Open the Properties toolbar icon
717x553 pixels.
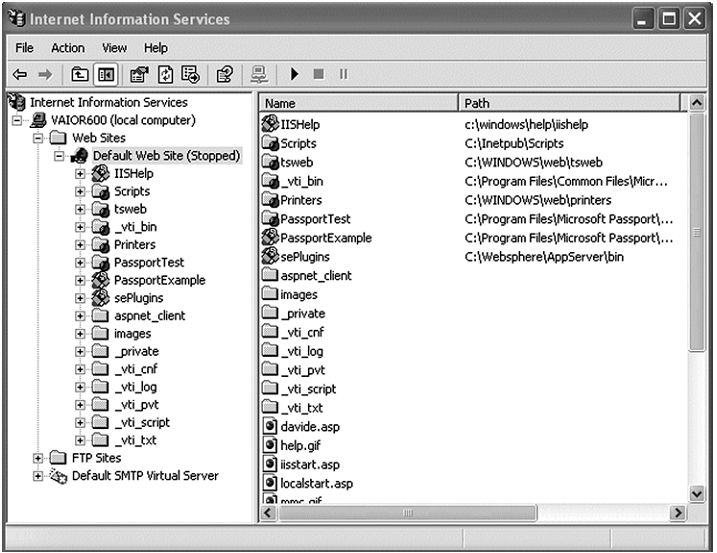click(139, 74)
